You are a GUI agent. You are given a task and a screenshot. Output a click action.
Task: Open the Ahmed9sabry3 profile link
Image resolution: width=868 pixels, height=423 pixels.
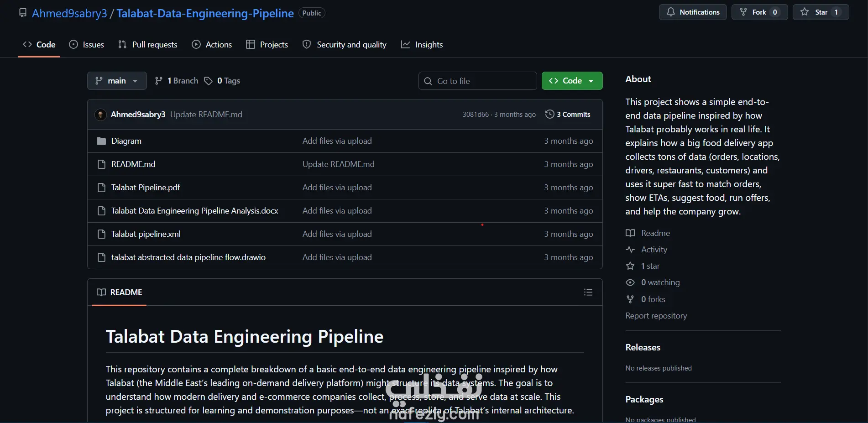point(69,13)
